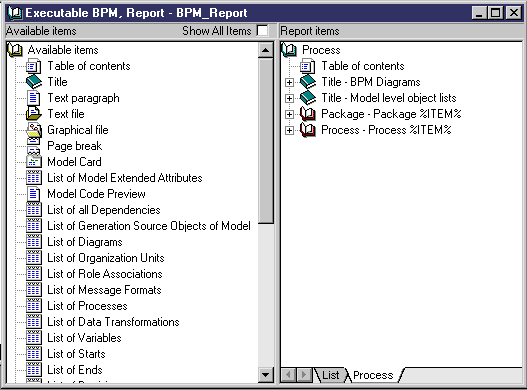Viewport: 527px width, 390px height.
Task: Click the Model Code Preview document icon
Action: tap(34, 194)
